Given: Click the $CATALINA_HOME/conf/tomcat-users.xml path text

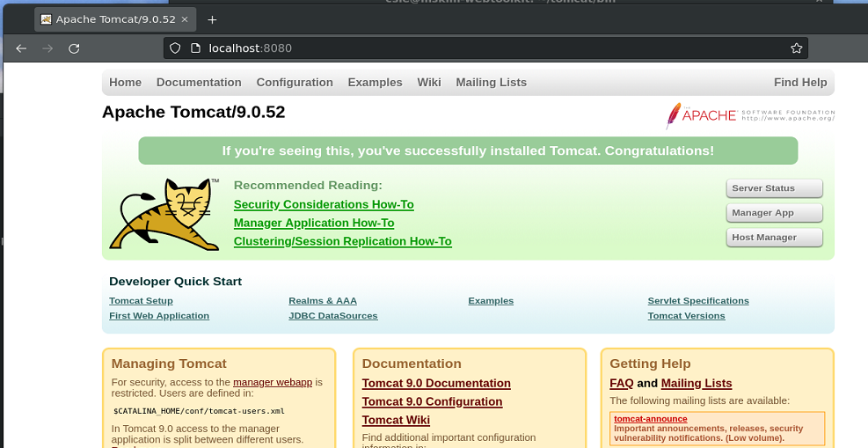Looking at the screenshot, I should point(200,411).
